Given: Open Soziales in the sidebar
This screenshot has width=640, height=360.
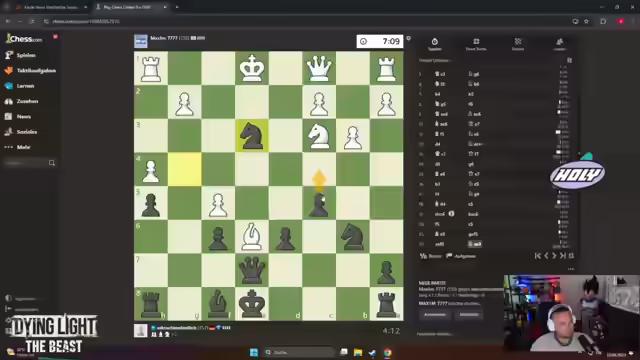Looking at the screenshot, I should click(21, 132).
